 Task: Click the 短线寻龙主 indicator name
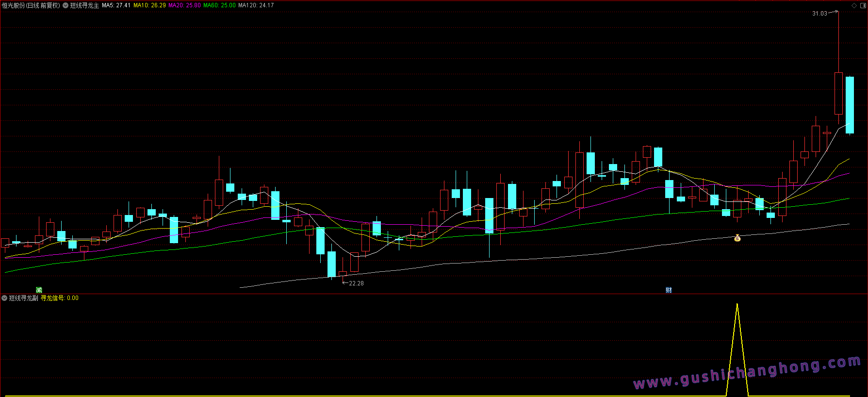pos(84,5)
